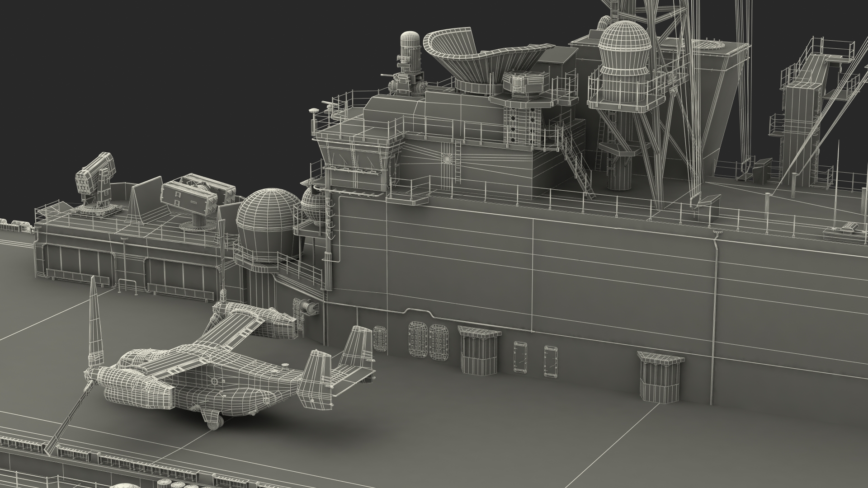Select the far-left rolling airframe missile launcher
The image size is (868, 488).
(x=96, y=185)
